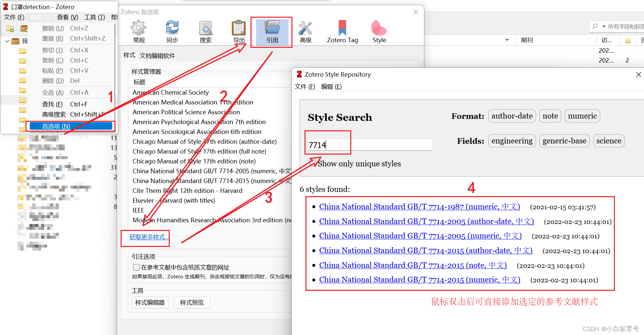
Task: Open the 同步 (Sync) preferences pane
Action: [172, 32]
